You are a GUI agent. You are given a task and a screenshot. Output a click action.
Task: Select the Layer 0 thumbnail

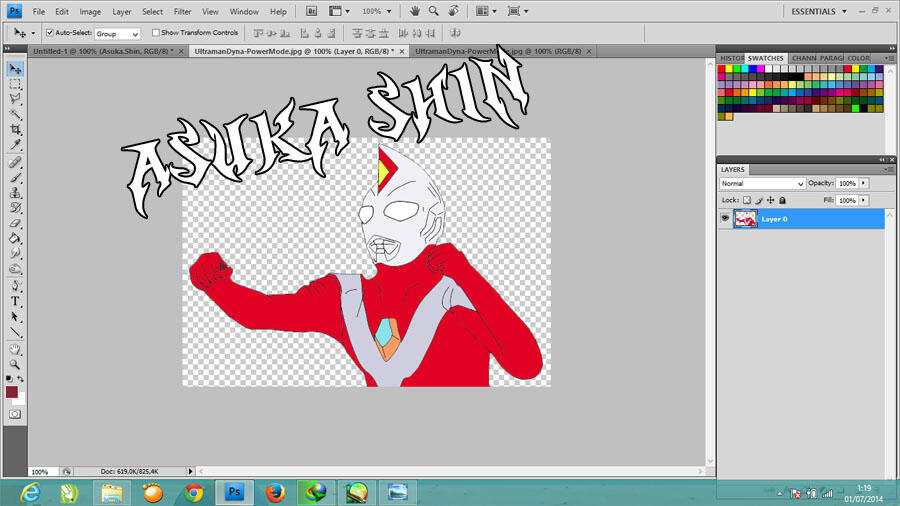[746, 219]
